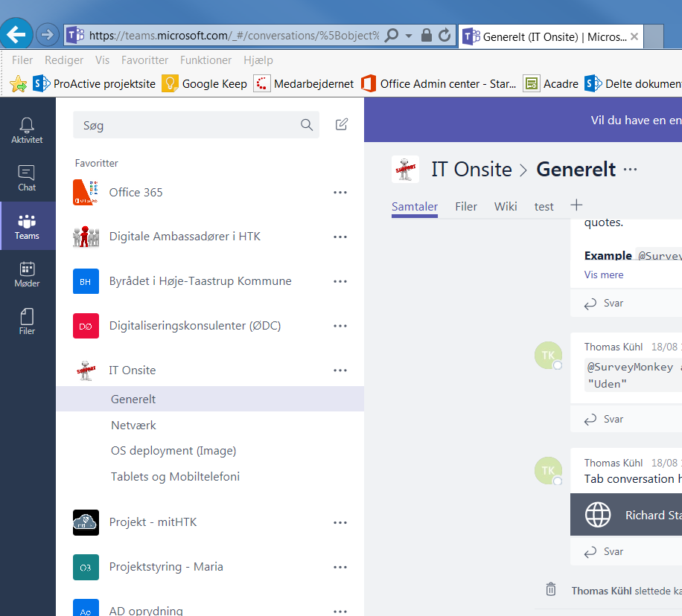The height and width of the screenshot is (616, 682).
Task: Open Chat in Teams sidebar
Action: [27, 179]
